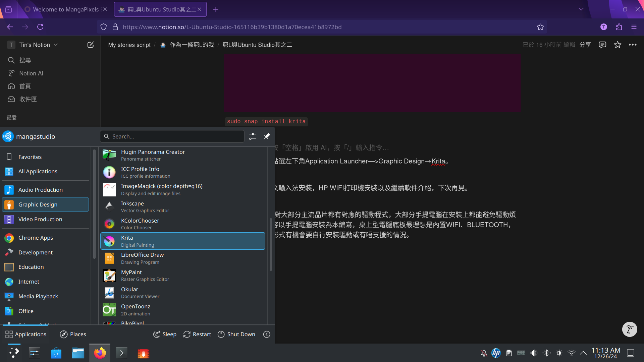Pin the application launcher open

tap(267, 136)
